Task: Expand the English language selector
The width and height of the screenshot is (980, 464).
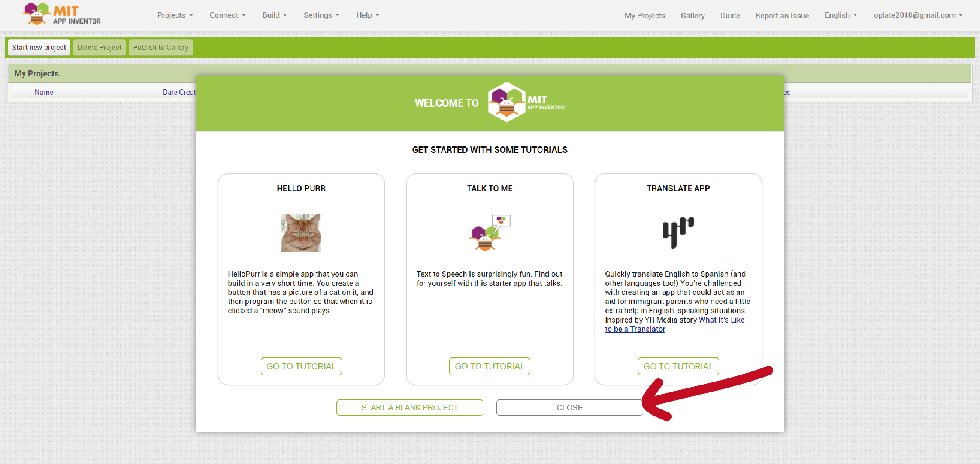Action: [840, 15]
